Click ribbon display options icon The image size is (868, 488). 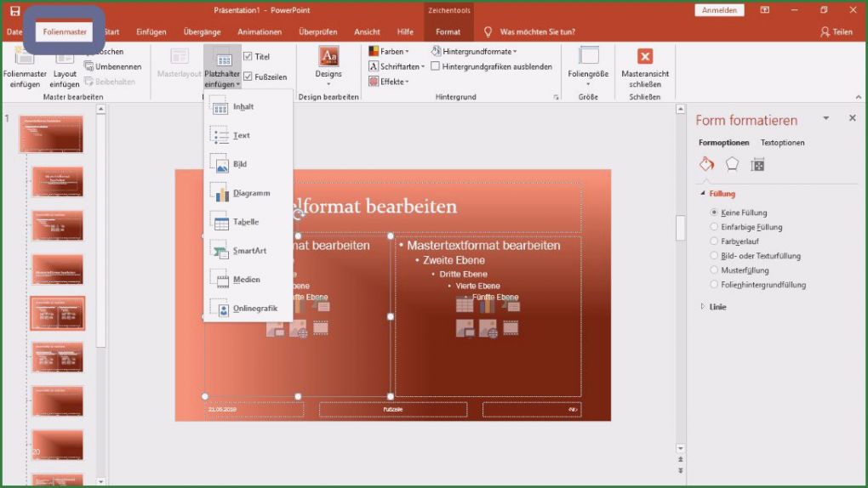(764, 10)
